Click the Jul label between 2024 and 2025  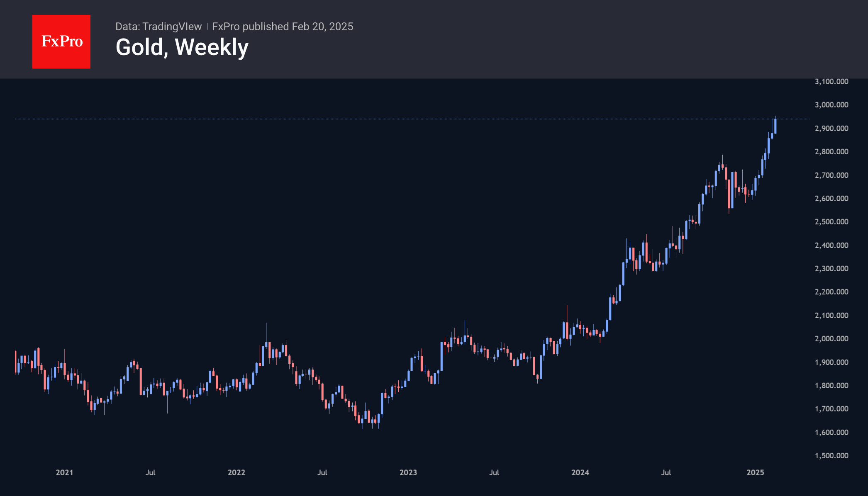click(666, 472)
